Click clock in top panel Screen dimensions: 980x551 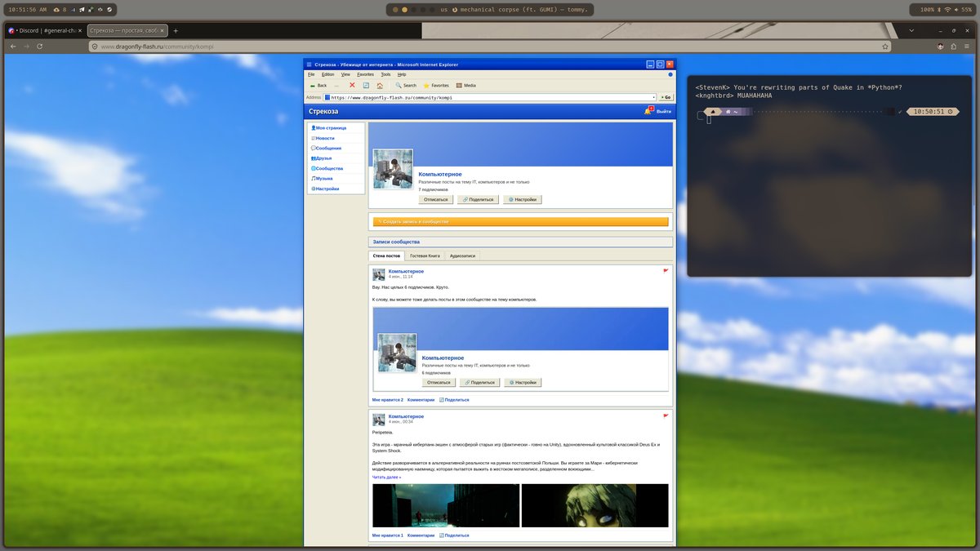[27, 10]
